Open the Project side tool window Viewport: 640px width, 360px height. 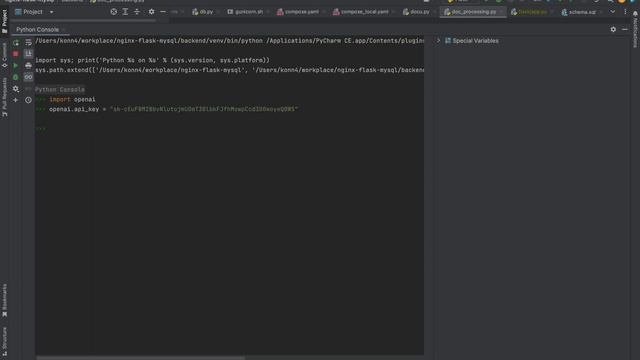4,21
